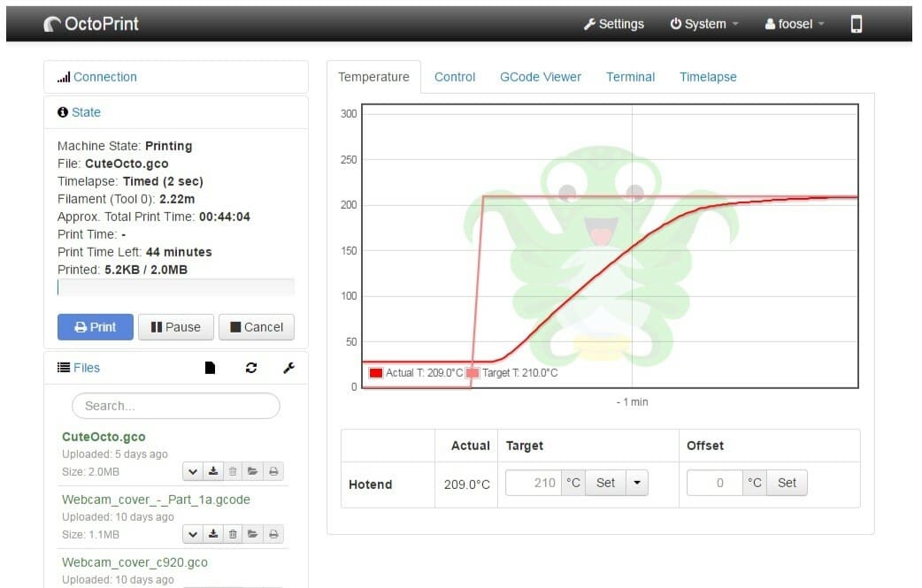Image resolution: width=922 pixels, height=588 pixels.
Task: Set the Hotend target temperature
Action: pyautogui.click(x=605, y=483)
